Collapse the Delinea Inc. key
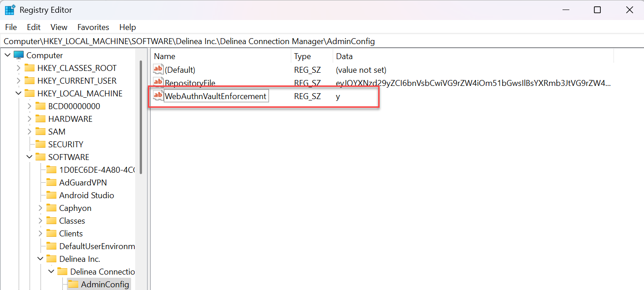The width and height of the screenshot is (644, 290). [40, 259]
